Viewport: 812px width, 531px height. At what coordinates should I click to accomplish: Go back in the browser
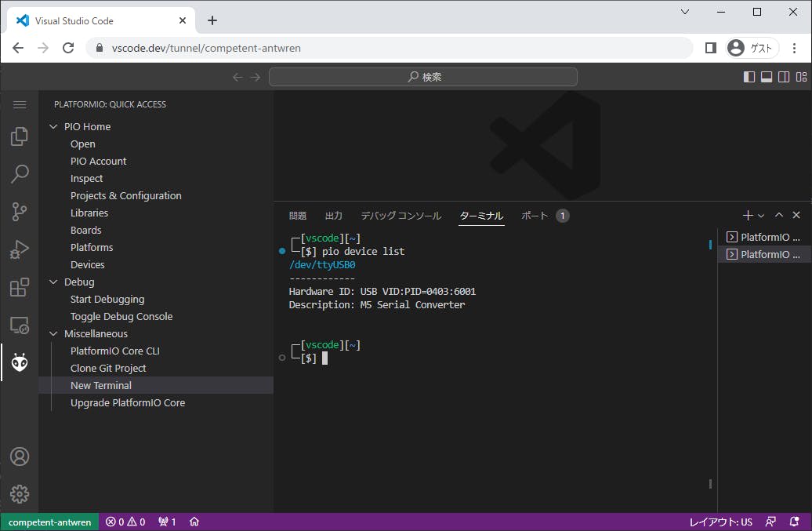click(x=18, y=48)
